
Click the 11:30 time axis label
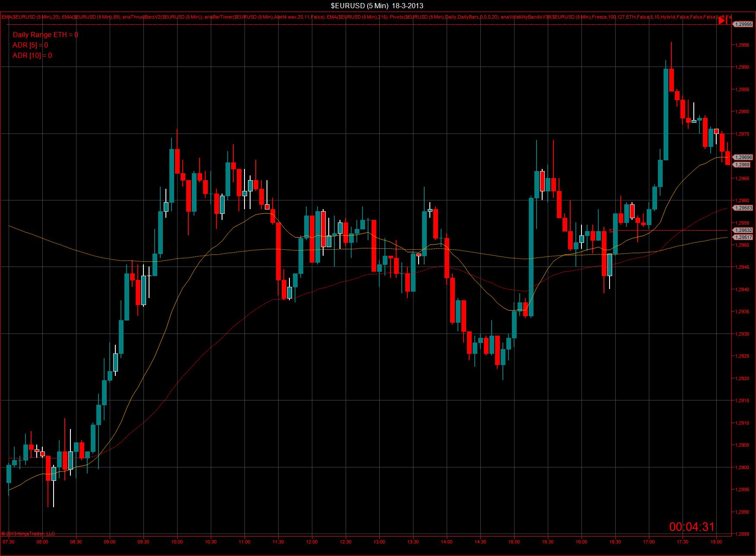pyautogui.click(x=278, y=542)
